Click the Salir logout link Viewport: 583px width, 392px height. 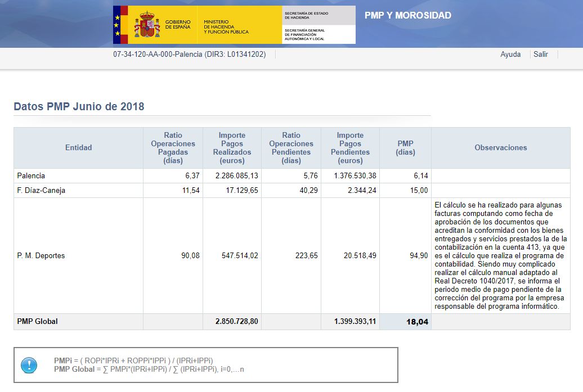click(541, 55)
